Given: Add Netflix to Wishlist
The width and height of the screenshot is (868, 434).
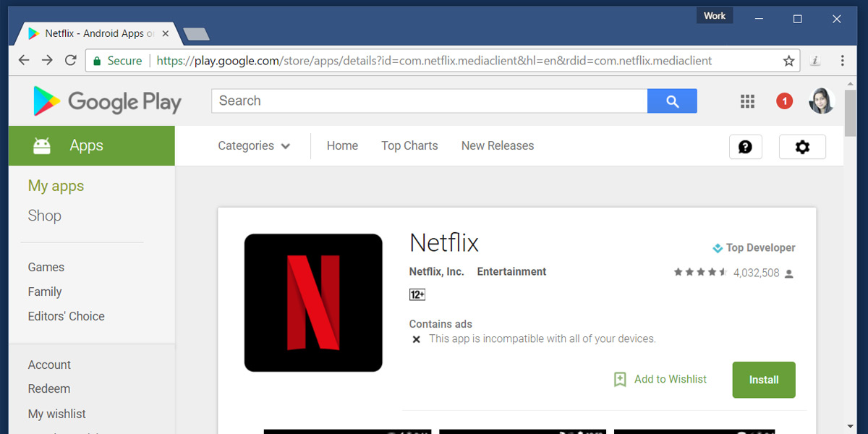Looking at the screenshot, I should coord(660,380).
